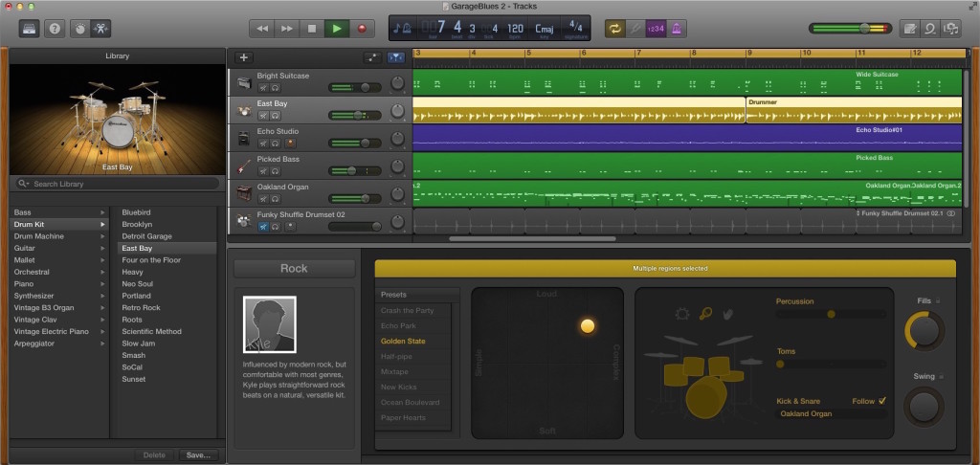This screenshot has height=465, width=980.
Task: Adjust the East Bay track volume slider
Action: coord(354,115)
